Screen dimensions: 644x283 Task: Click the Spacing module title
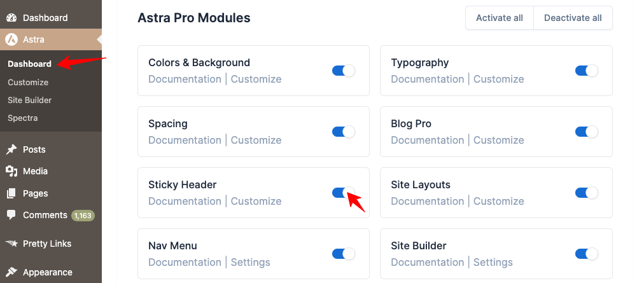(168, 123)
